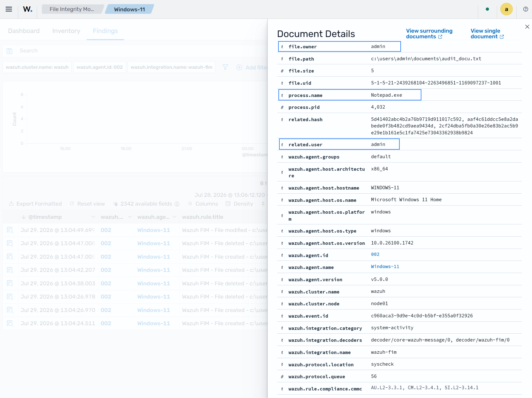Open the hamburger main menu
This screenshot has height=398, width=532.
click(9, 9)
